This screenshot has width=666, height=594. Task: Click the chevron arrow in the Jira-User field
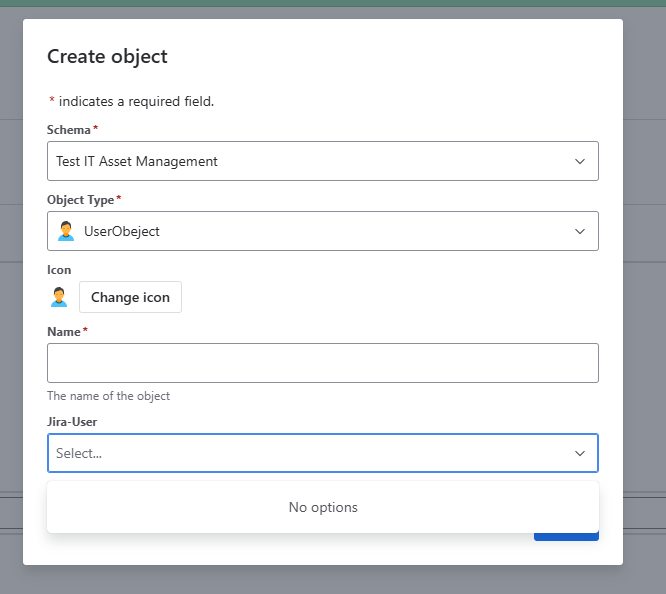pos(580,453)
